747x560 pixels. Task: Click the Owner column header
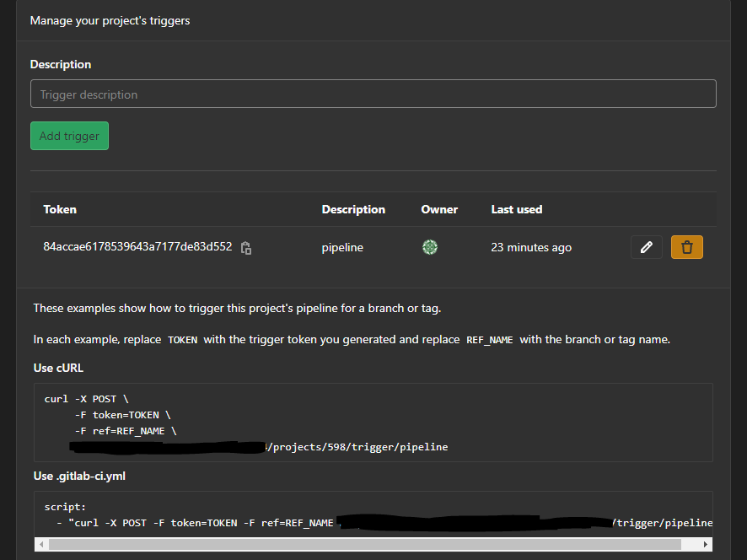click(x=438, y=209)
